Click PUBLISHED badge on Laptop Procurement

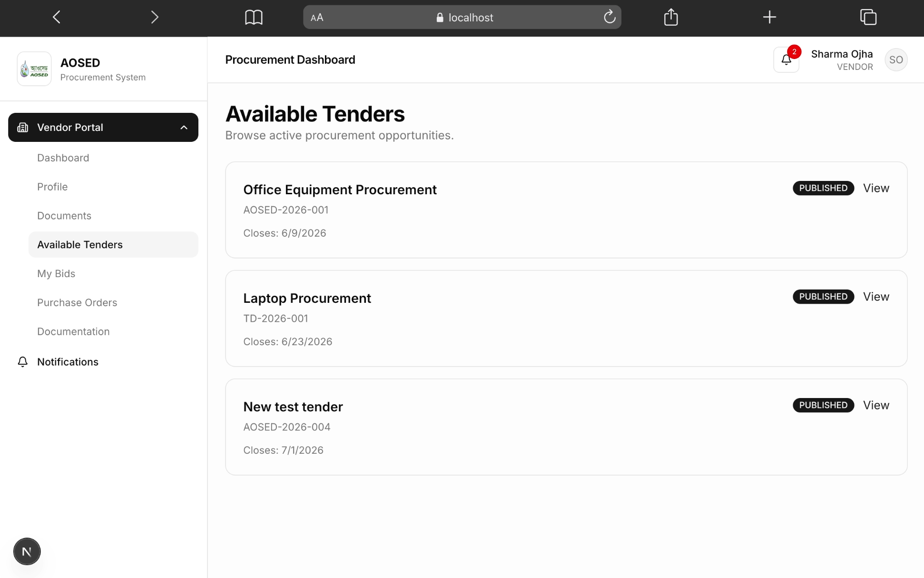click(x=823, y=297)
